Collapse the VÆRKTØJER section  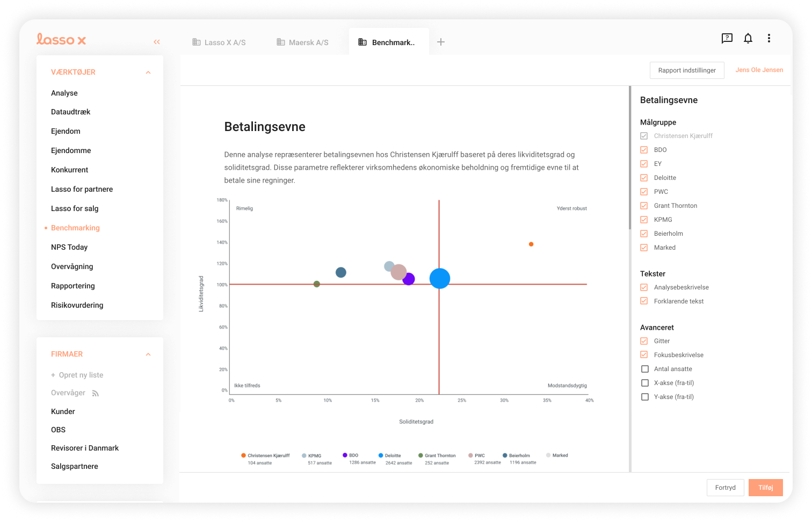148,73
